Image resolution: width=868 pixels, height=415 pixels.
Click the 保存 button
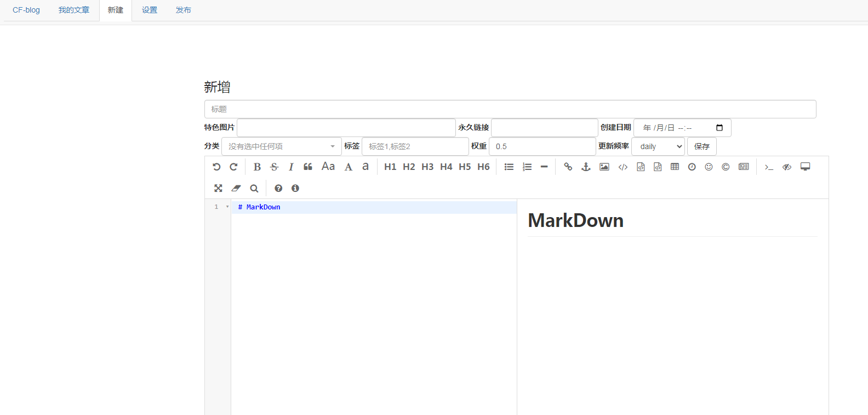(x=701, y=146)
